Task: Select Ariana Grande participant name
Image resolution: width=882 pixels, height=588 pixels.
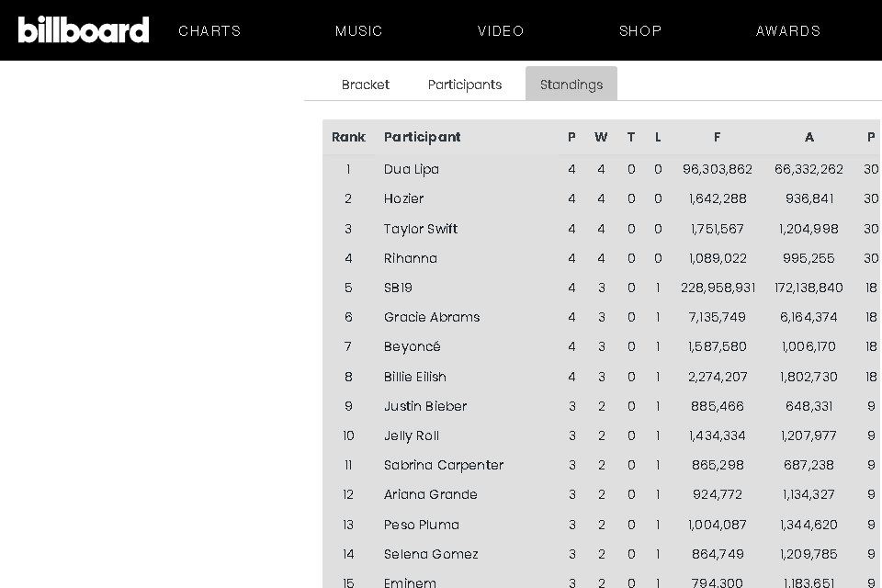Action: (x=430, y=494)
